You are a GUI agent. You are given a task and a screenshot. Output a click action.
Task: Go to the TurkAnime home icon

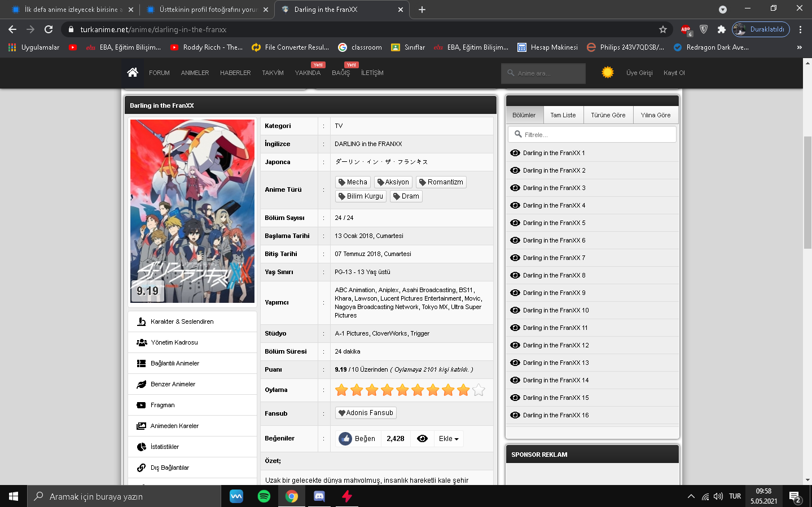(x=133, y=72)
